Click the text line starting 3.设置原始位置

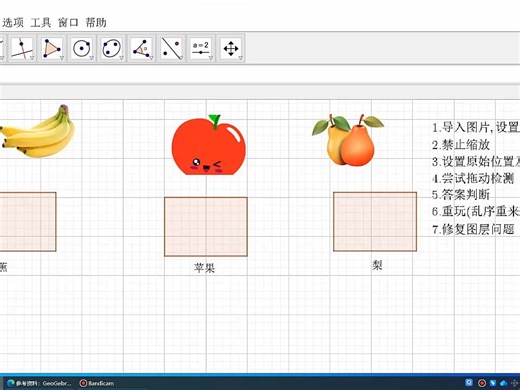(476, 162)
